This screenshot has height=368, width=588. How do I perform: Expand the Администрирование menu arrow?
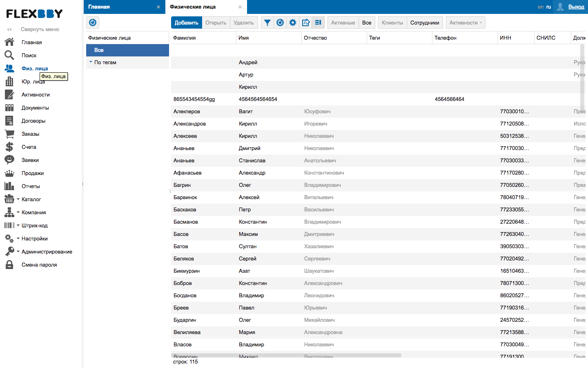pyautogui.click(x=18, y=251)
